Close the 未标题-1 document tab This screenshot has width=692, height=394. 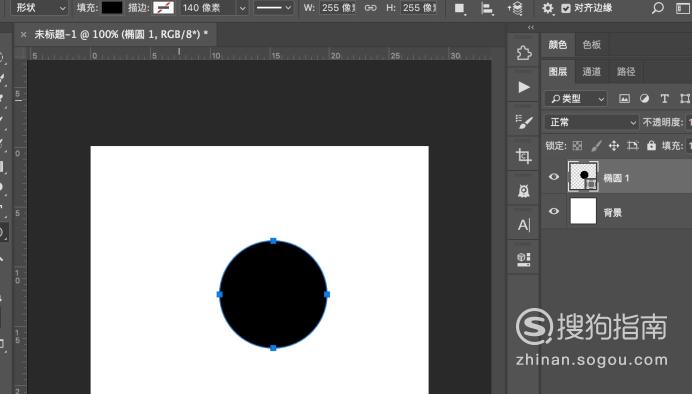[x=23, y=34]
